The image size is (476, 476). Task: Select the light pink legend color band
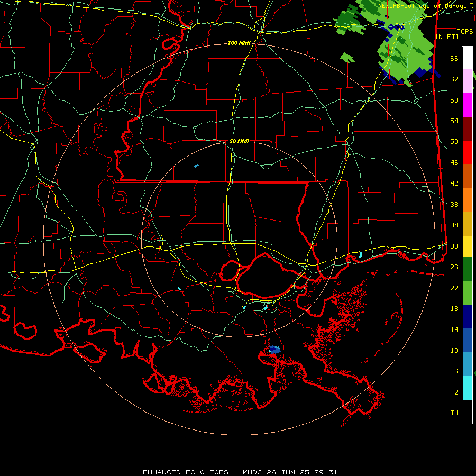467,81
